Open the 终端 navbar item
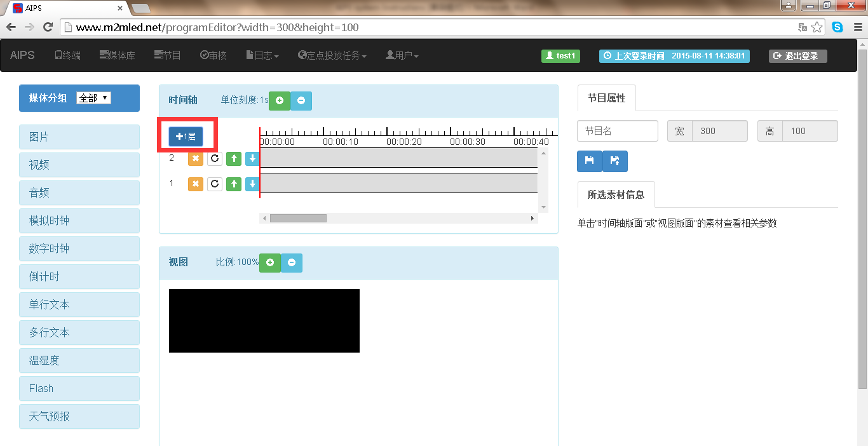 tap(67, 55)
